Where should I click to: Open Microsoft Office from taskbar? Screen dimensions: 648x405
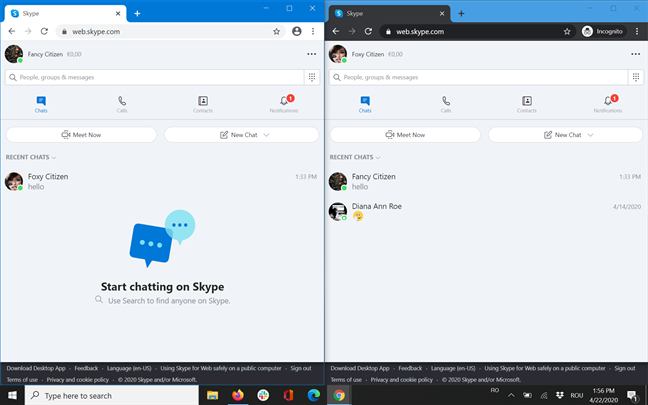[288, 395]
